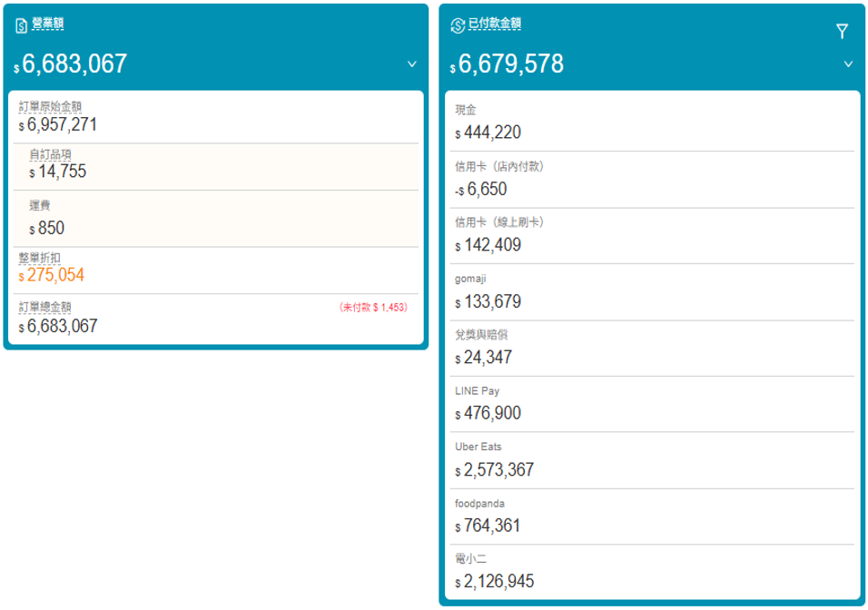The width and height of the screenshot is (868, 610).
Task: Select the 現金 payment row
Action: [x=650, y=123]
